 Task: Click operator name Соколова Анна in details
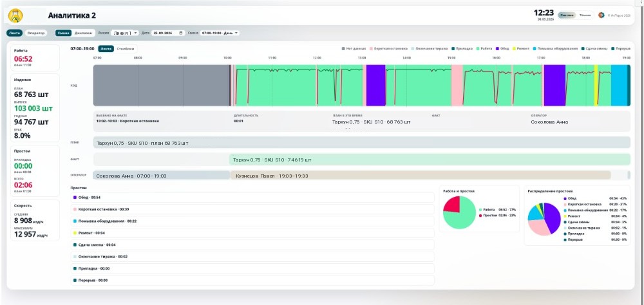tap(549, 122)
